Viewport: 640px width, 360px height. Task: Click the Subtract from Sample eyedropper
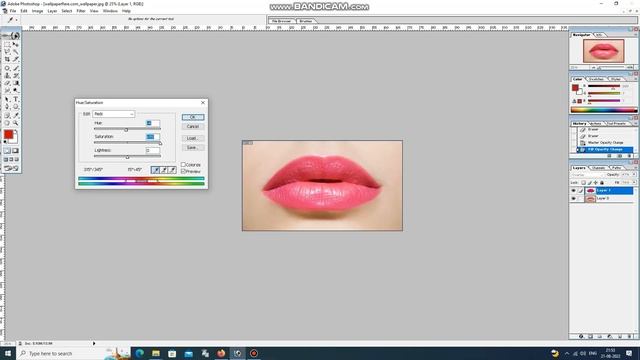point(172,170)
